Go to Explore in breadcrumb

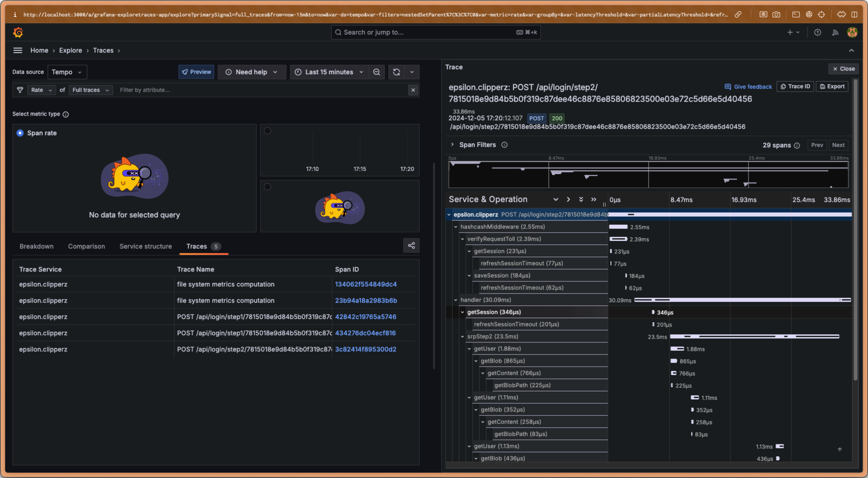[70, 50]
